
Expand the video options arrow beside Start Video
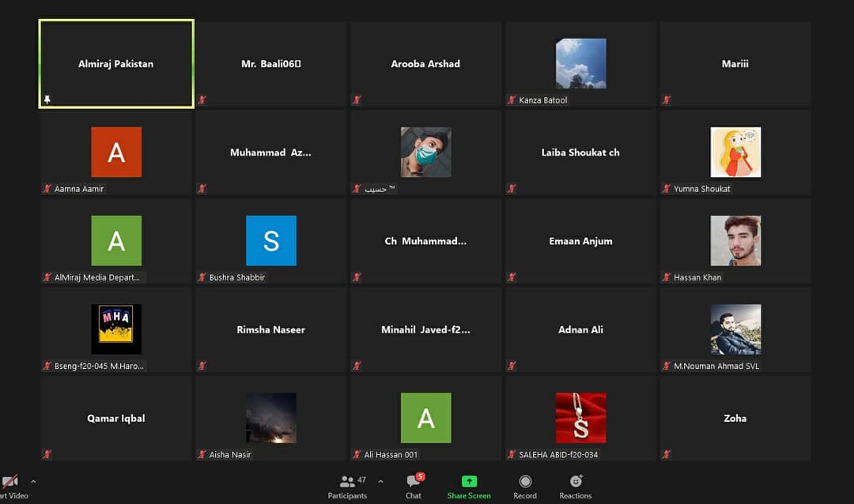(33, 482)
